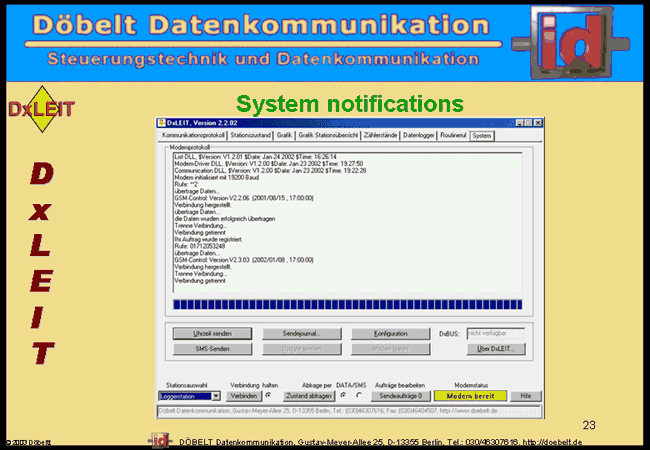Minimize the DxLEIT window

pyautogui.click(x=520, y=123)
